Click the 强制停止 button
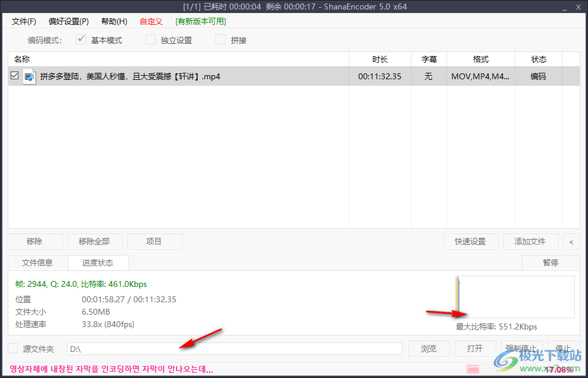588x378 pixels. tap(522, 349)
